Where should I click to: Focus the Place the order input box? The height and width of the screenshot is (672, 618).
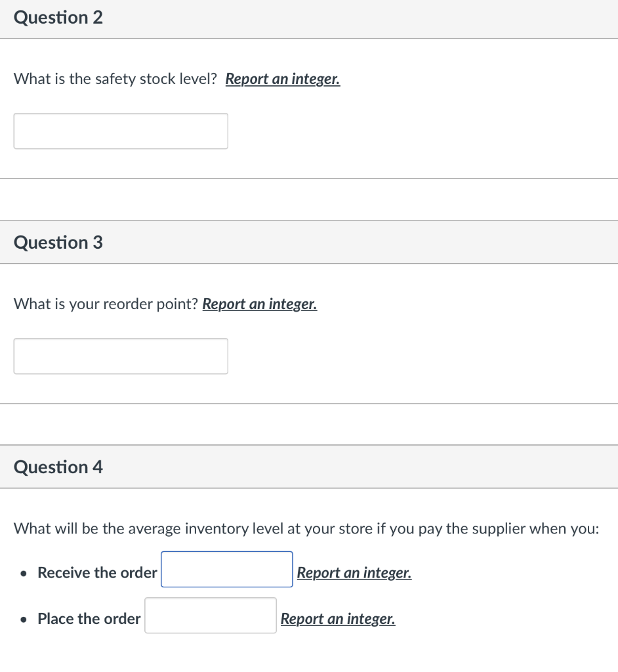click(x=210, y=616)
